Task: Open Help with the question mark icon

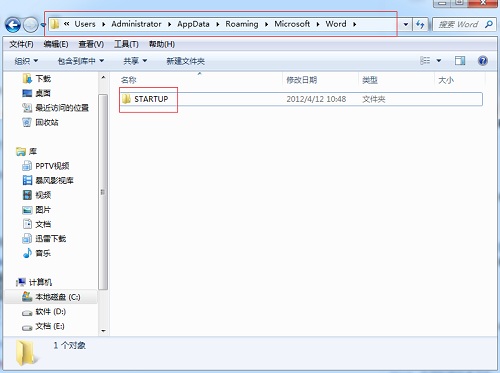Action: coord(483,61)
